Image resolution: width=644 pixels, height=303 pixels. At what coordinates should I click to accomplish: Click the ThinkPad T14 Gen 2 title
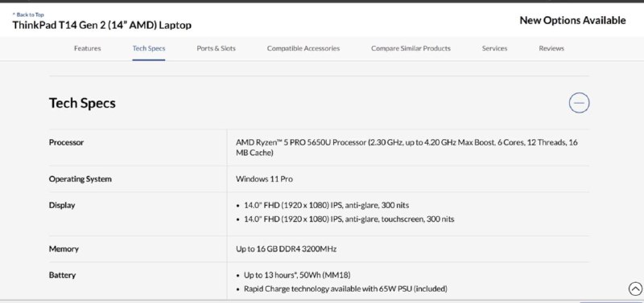tap(102, 26)
